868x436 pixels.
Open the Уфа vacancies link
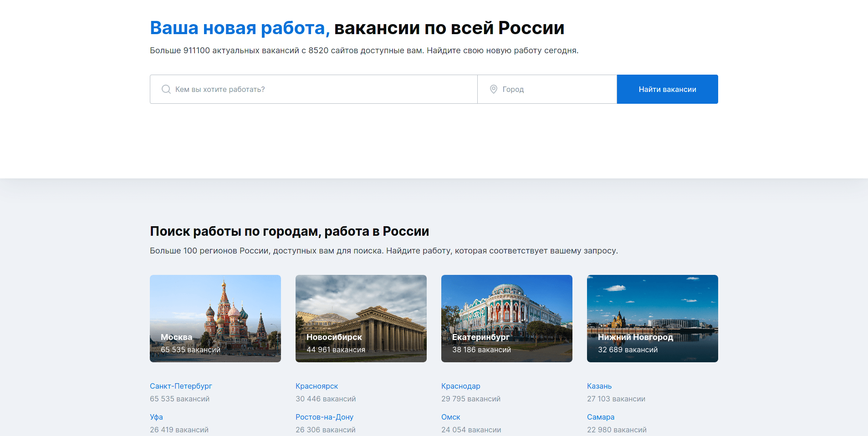point(156,417)
